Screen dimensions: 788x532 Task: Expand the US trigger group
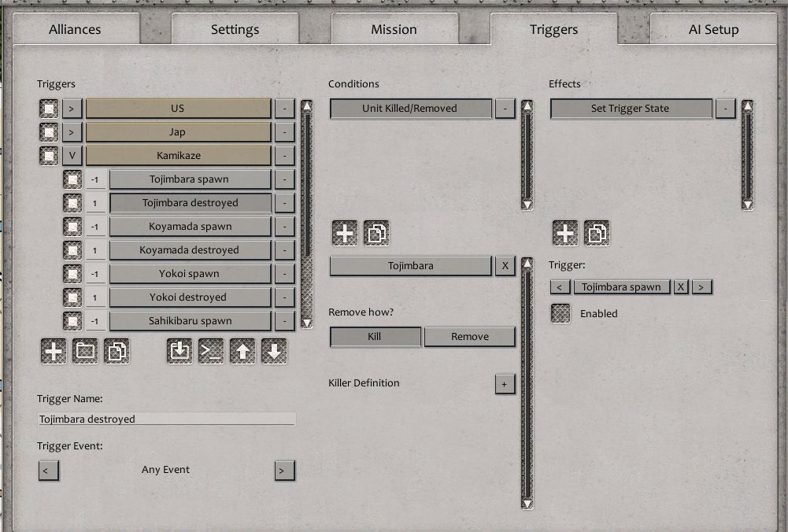(72, 109)
